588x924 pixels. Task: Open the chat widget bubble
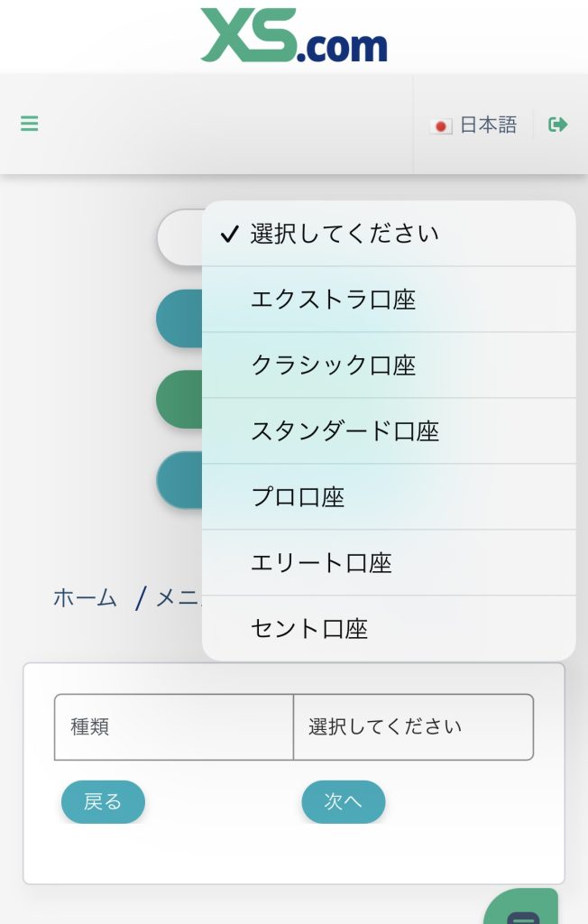click(523, 910)
